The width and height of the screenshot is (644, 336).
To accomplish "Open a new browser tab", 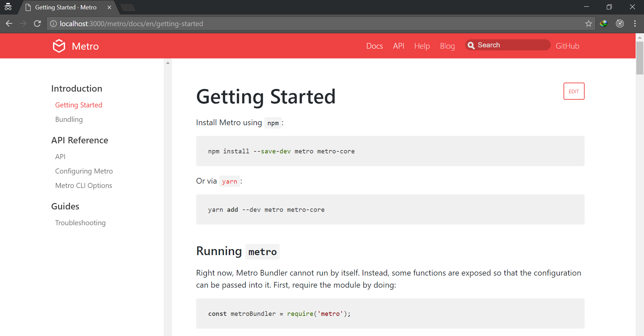I will click(128, 7).
